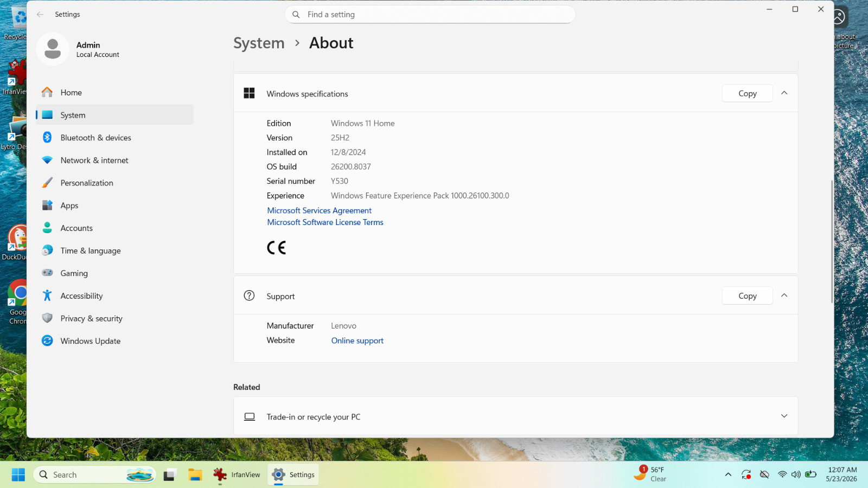This screenshot has width=868, height=488.
Task: Collapse the Support section
Action: pyautogui.click(x=784, y=296)
